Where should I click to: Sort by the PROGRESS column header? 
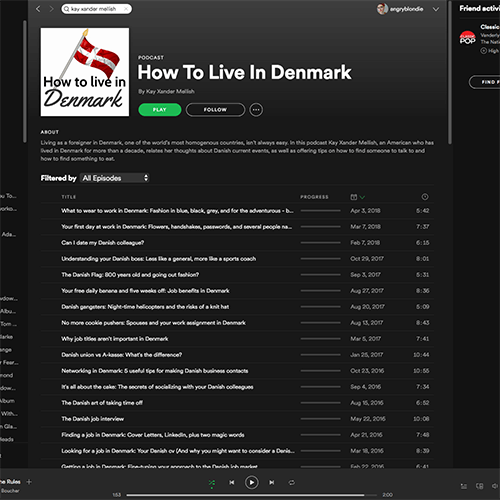coord(314,197)
